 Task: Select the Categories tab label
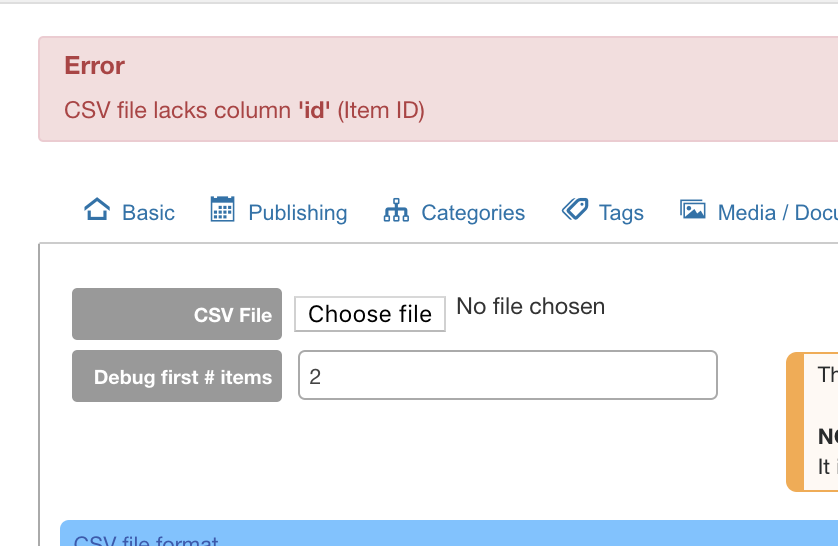pos(473,213)
